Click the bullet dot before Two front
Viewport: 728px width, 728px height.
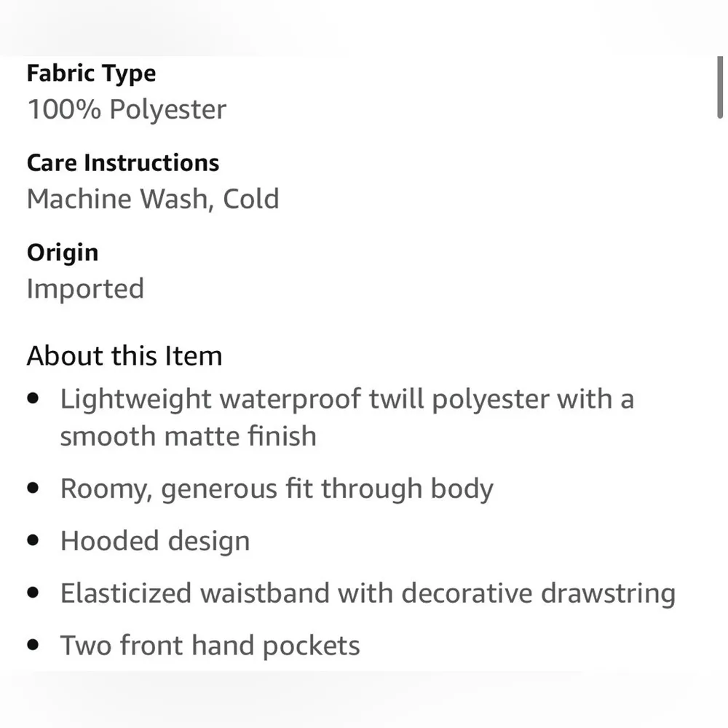click(33, 646)
